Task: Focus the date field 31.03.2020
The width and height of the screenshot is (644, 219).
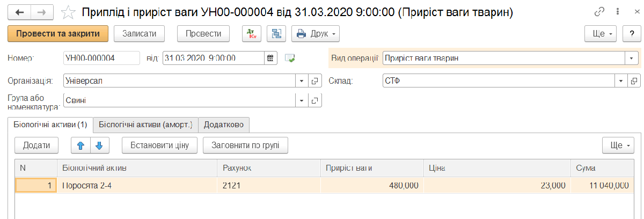Action: pyautogui.click(x=214, y=58)
